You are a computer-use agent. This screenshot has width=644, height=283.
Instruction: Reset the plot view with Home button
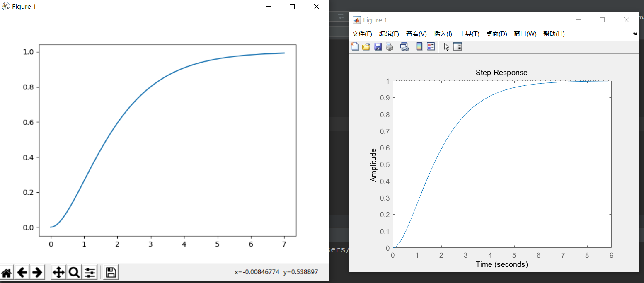(x=7, y=272)
